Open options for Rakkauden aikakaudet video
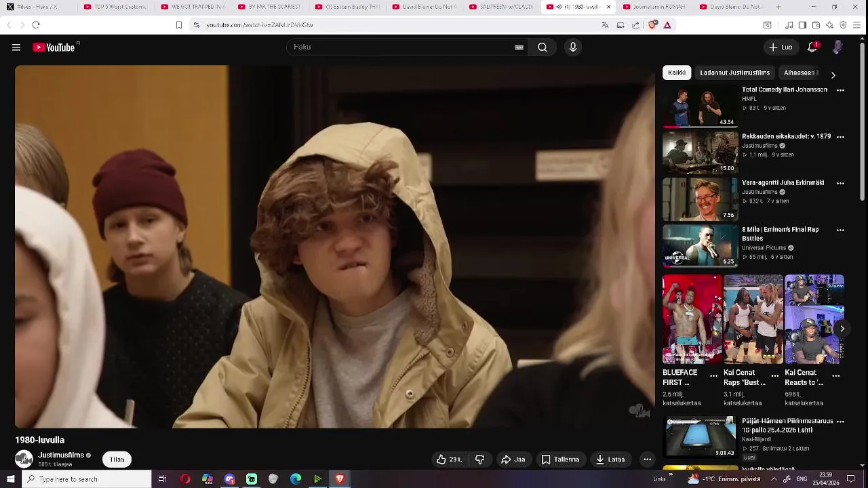Viewport: 868px width, 488px height. [840, 137]
